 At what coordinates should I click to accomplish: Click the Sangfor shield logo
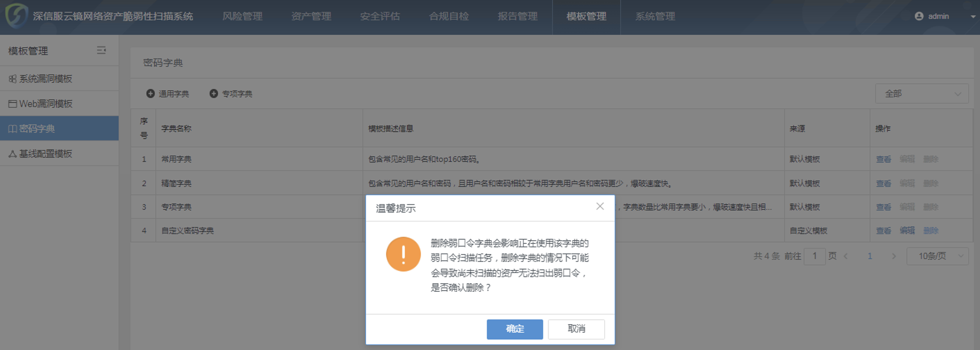click(16, 16)
